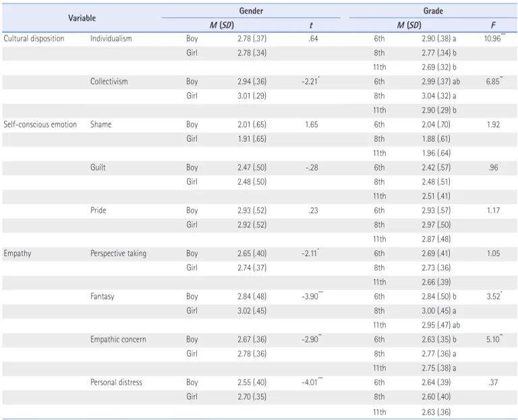Select the 1.91 (.65) cell
The image size is (518, 420).
[x=252, y=139]
